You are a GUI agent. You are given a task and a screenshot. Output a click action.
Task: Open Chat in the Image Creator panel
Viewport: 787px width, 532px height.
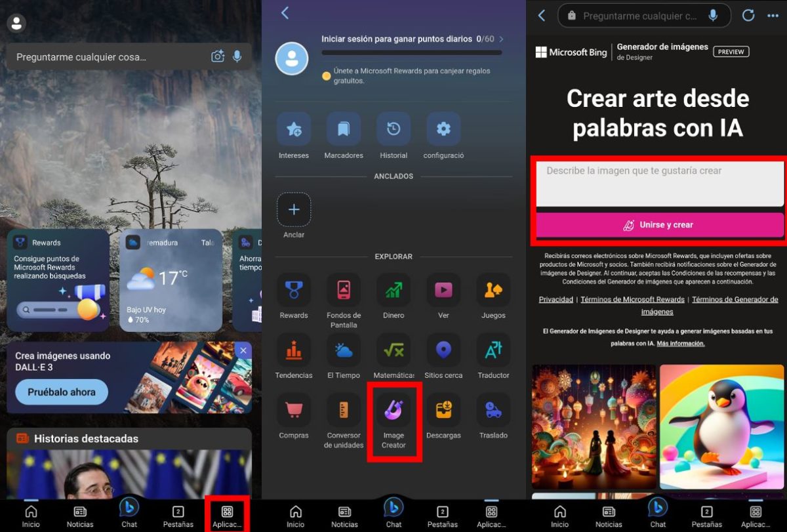[x=658, y=512]
